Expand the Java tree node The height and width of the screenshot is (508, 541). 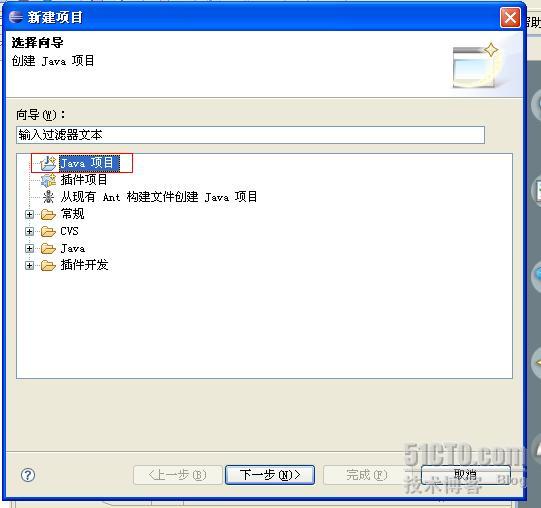click(29, 248)
